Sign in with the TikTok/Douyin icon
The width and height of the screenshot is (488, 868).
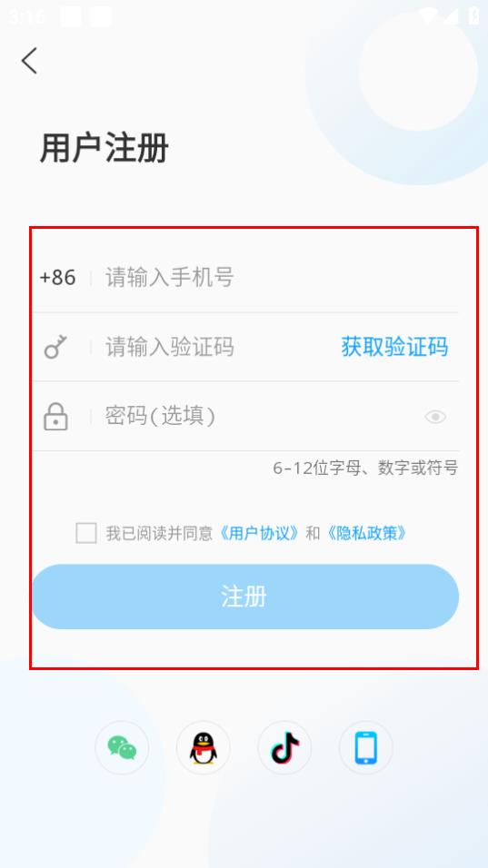284,747
